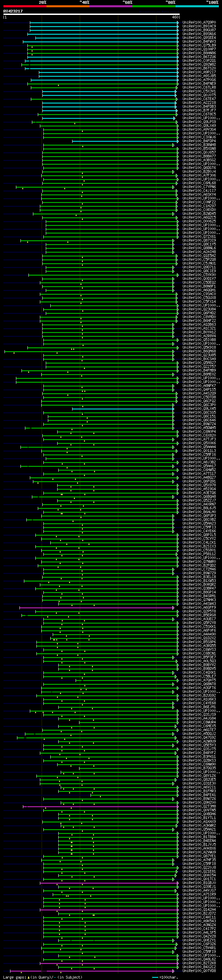The height and width of the screenshot is (980, 222).
Task: Select hit label UniRef100_B6EJM1
Action: (199, 707)
